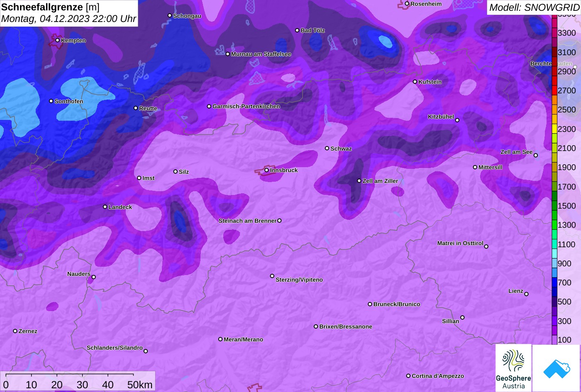Viewport: 581px width, 392px height.
Task: Click the 500 legend value
Action: pos(564,302)
